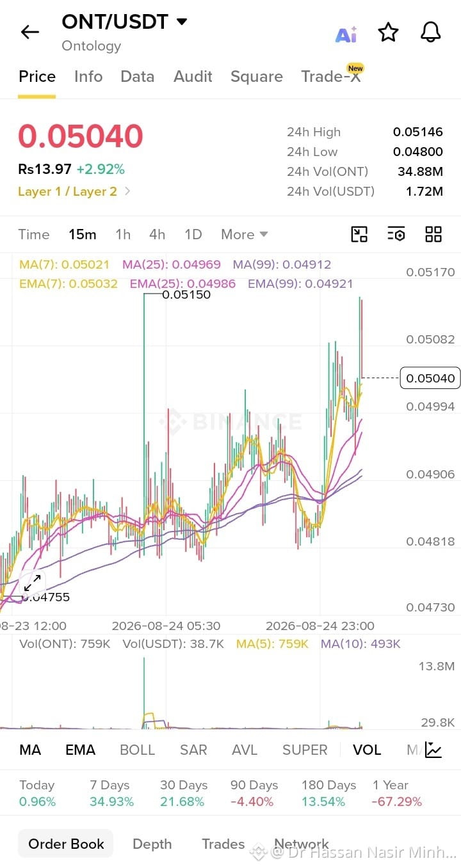Click the EMA(99): 0.04921 legend

click(x=300, y=283)
